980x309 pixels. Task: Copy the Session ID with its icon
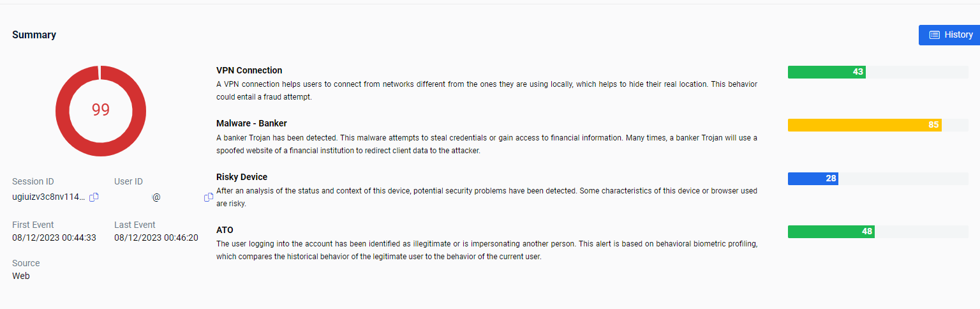click(x=94, y=197)
